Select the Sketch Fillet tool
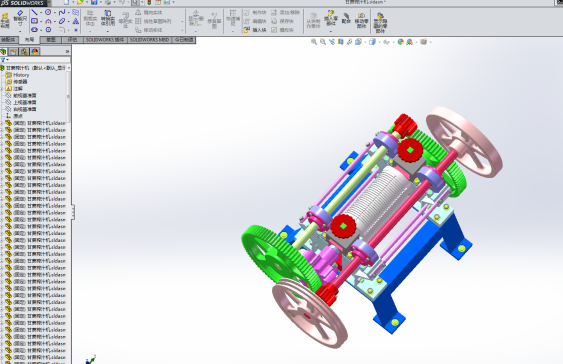 pyautogui.click(x=62, y=30)
